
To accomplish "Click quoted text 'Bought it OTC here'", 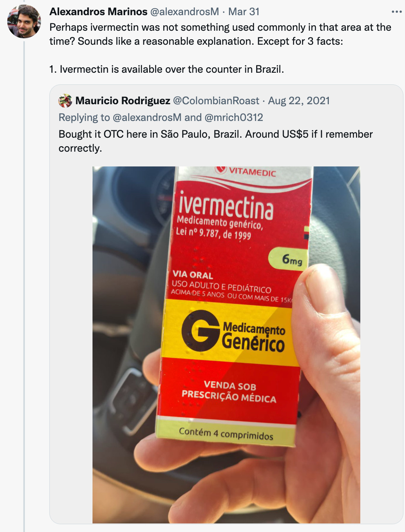I will pyautogui.click(x=216, y=141).
